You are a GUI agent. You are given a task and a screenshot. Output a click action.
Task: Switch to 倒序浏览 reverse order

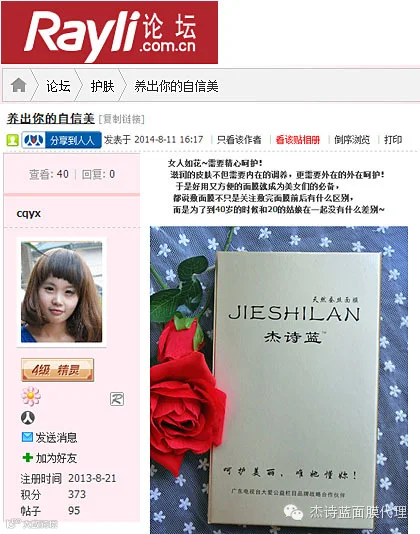(x=352, y=140)
